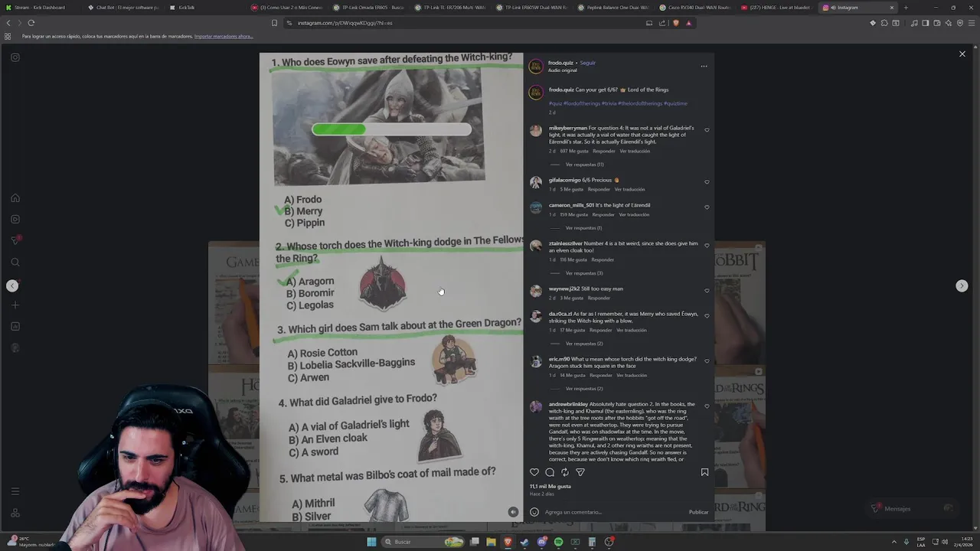Click the create plus icon in sidebar

pyautogui.click(x=15, y=305)
